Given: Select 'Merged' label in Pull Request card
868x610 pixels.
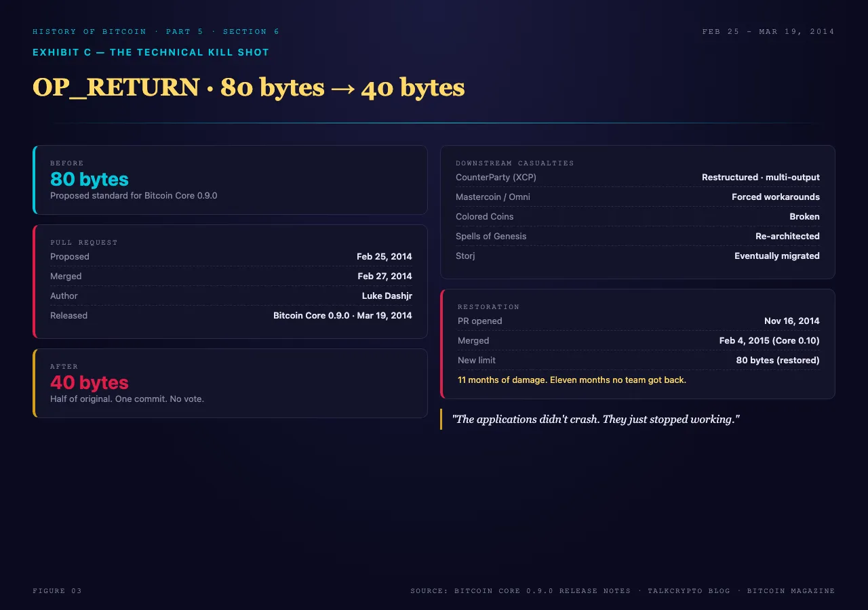Looking at the screenshot, I should point(66,277).
